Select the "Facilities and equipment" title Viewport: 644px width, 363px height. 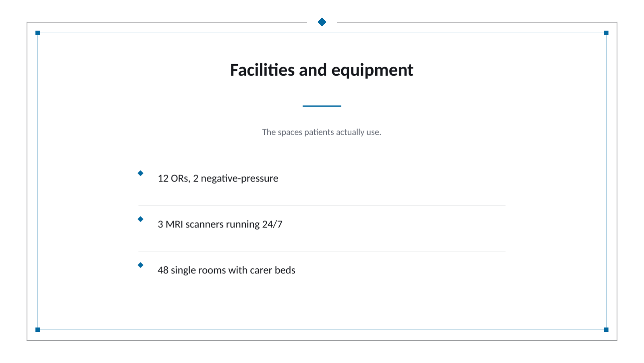pos(322,70)
